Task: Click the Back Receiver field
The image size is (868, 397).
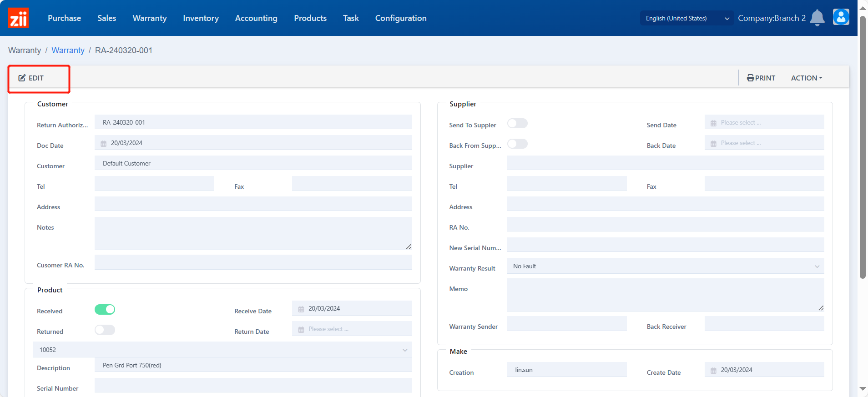Action: click(x=764, y=324)
